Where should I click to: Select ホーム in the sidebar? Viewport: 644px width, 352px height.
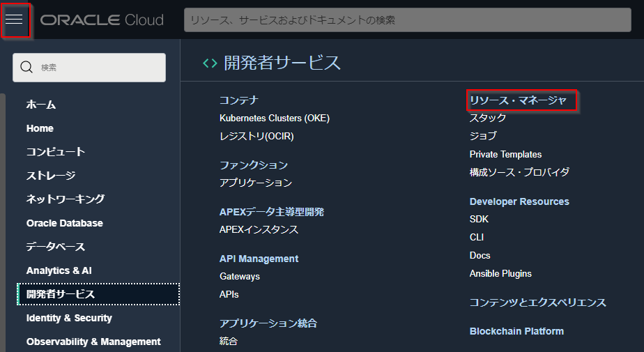click(x=41, y=105)
